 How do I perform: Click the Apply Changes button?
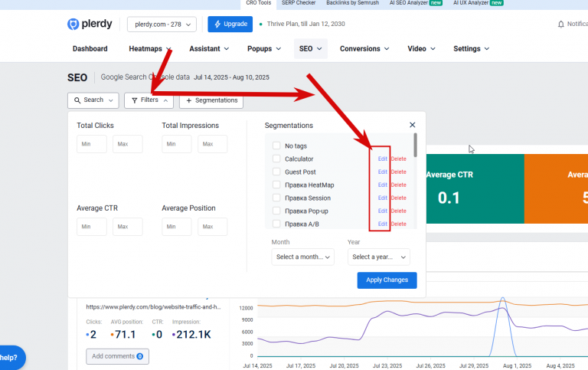(387, 280)
